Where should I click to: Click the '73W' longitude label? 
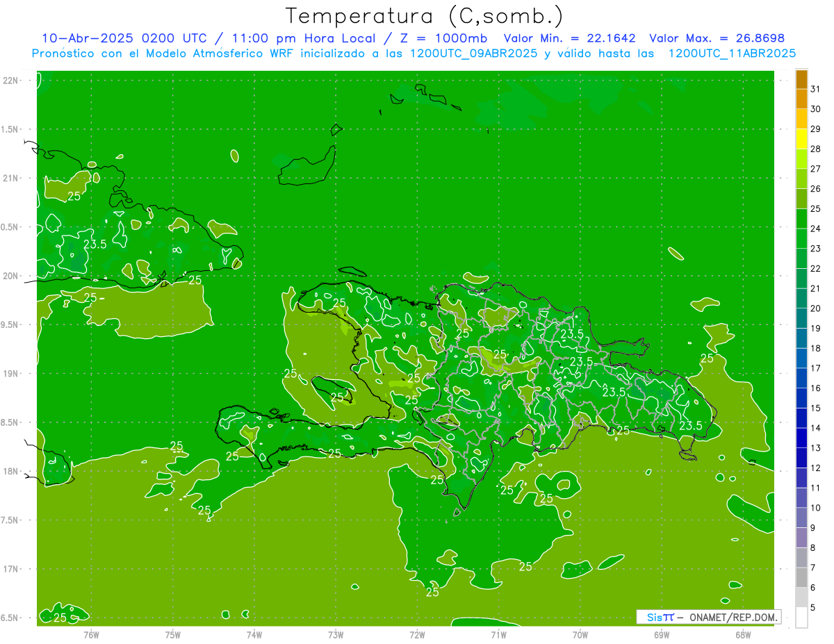336,635
